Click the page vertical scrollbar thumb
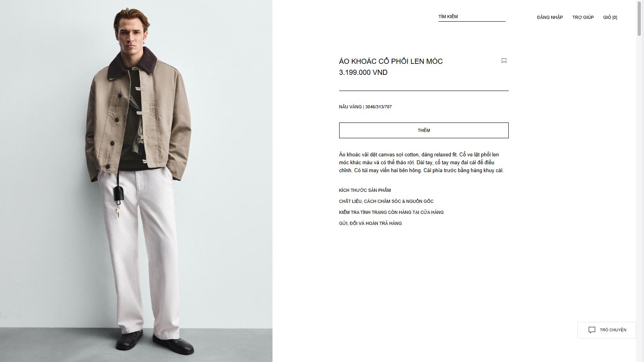644x362 pixels. pos(639,18)
